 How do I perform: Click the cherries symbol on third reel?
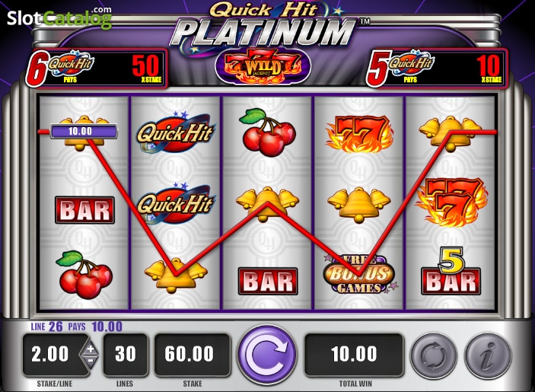point(267,132)
